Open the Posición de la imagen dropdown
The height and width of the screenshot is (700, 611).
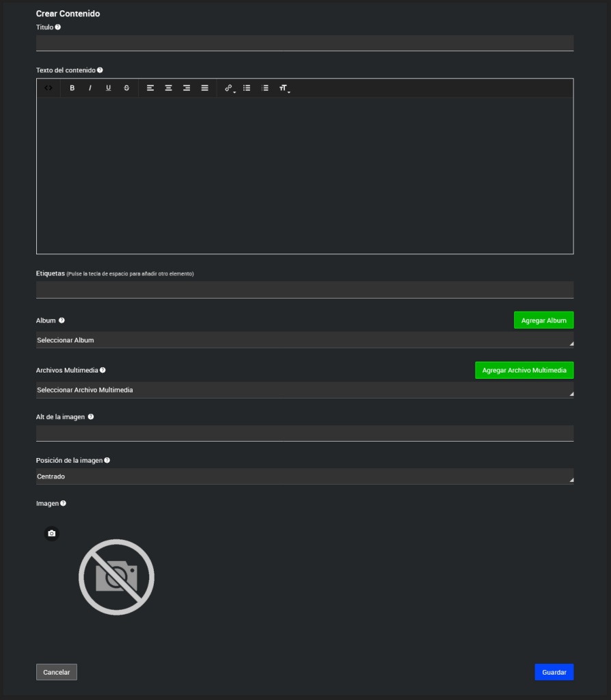coord(304,476)
